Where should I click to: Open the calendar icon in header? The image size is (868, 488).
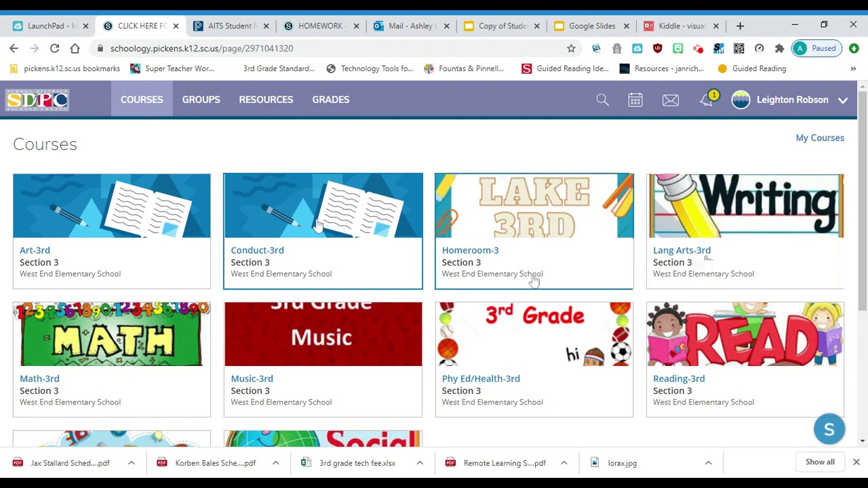[635, 100]
